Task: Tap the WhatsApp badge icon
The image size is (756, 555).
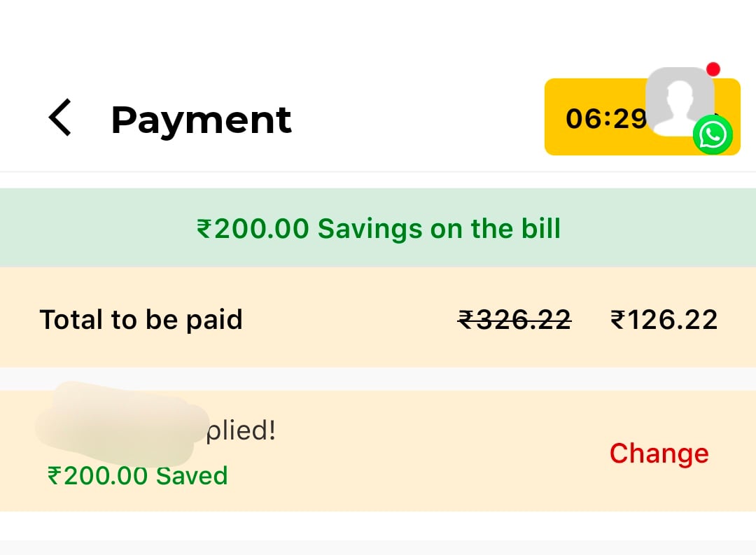Action: [x=713, y=134]
